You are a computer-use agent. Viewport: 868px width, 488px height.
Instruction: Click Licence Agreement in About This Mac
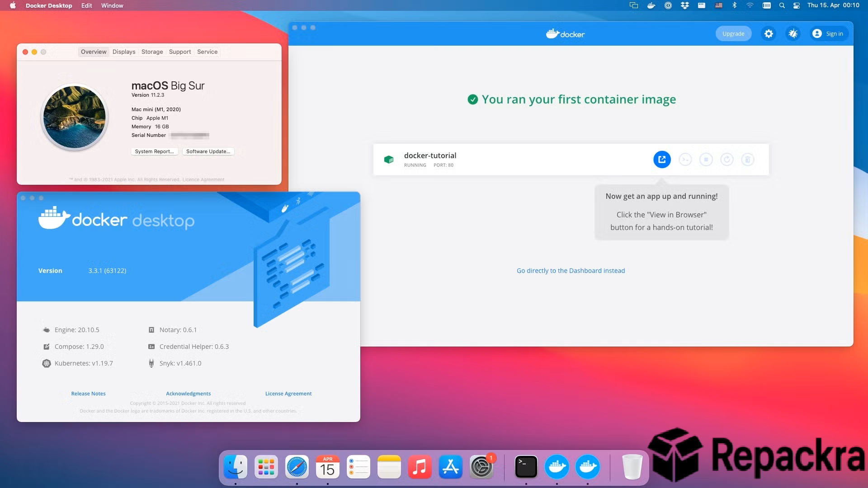[203, 179]
